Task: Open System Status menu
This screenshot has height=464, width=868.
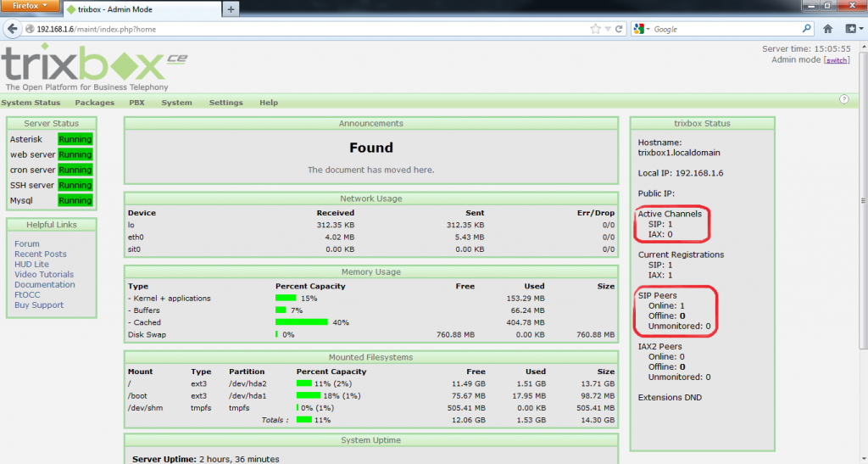Action: click(x=31, y=103)
